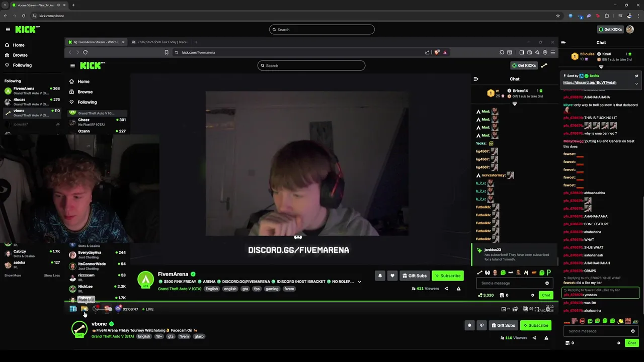Screen dimensions: 644x362
Task: Open vbone Grand Theft Auto V category link
Action: [x=113, y=336]
